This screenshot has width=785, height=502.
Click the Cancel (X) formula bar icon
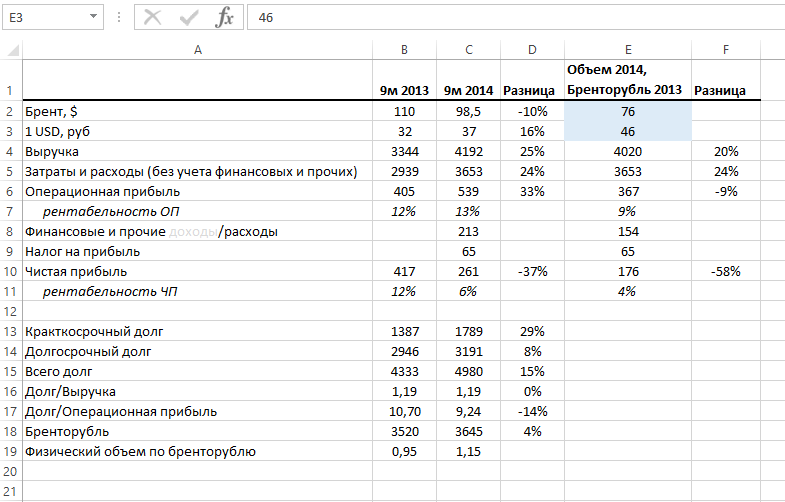(x=152, y=18)
